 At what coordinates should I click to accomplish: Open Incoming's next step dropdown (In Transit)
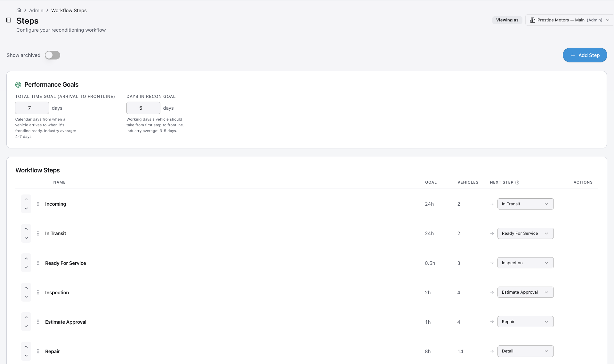[x=525, y=204]
